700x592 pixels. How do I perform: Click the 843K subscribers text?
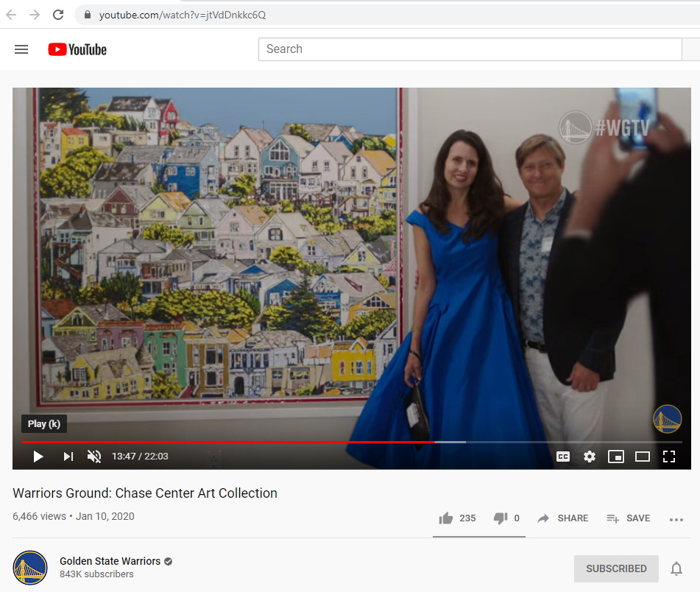(96, 574)
